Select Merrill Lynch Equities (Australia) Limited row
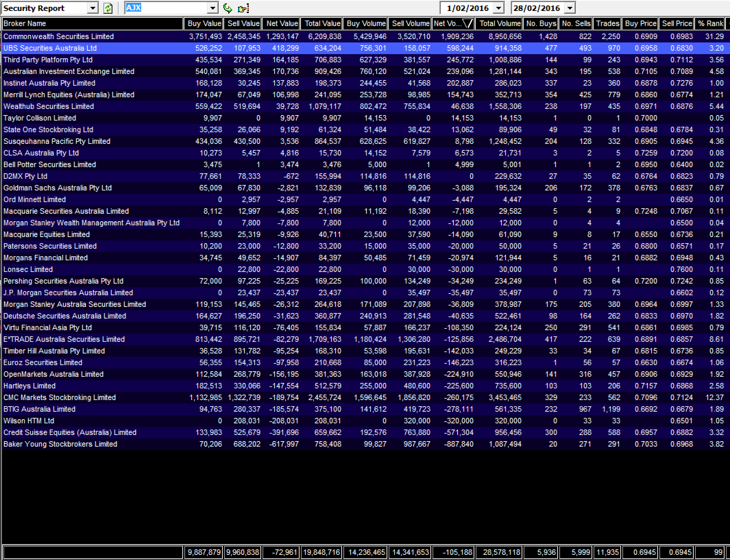The height and width of the screenshot is (560, 730). pyautogui.click(x=366, y=95)
